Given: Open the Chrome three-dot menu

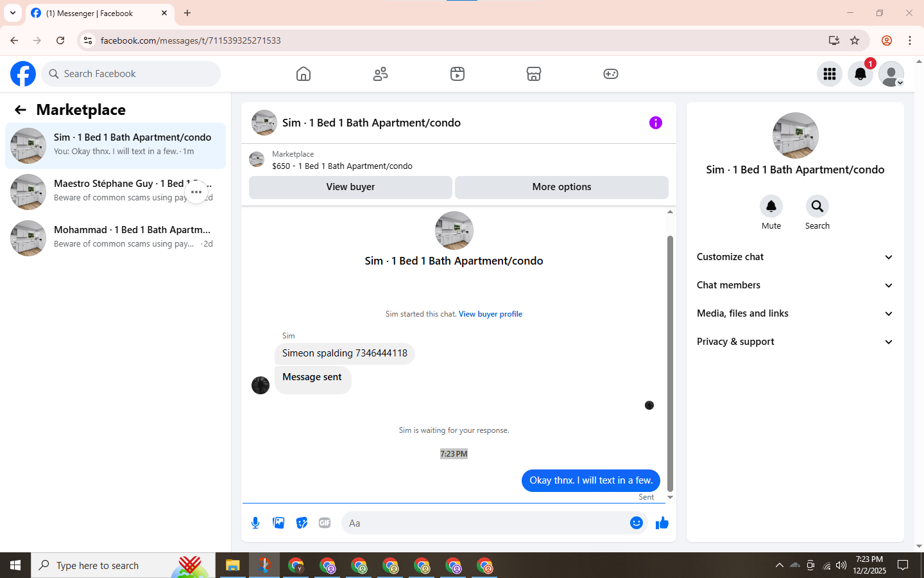Looking at the screenshot, I should (x=910, y=40).
